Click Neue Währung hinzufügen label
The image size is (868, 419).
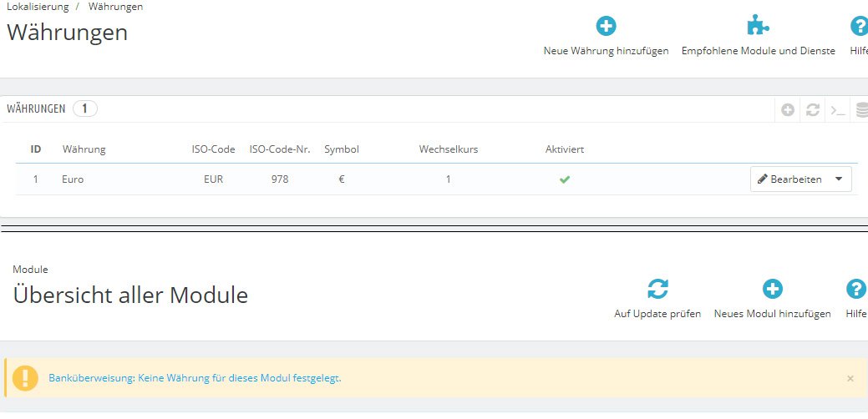(607, 51)
